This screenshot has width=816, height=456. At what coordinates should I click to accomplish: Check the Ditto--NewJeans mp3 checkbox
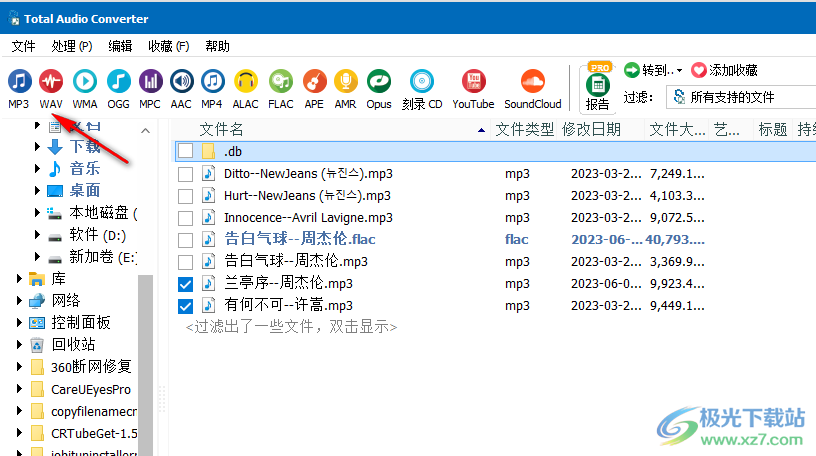point(185,174)
